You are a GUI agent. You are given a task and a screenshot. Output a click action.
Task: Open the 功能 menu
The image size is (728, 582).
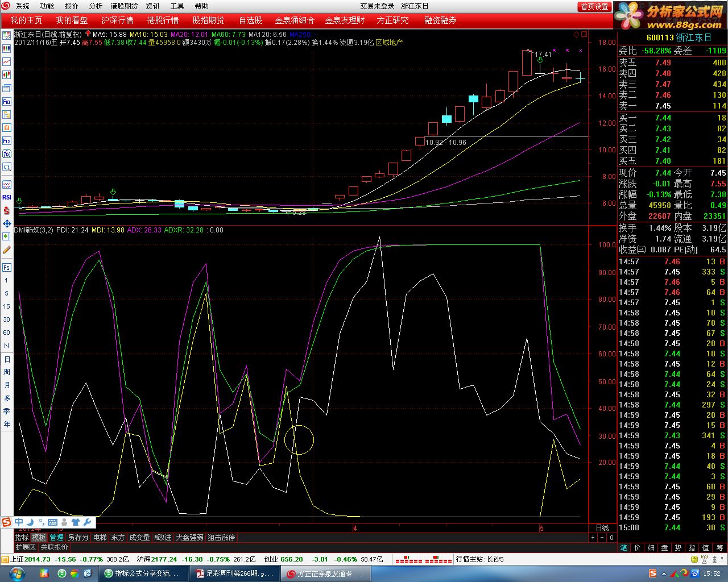click(47, 6)
